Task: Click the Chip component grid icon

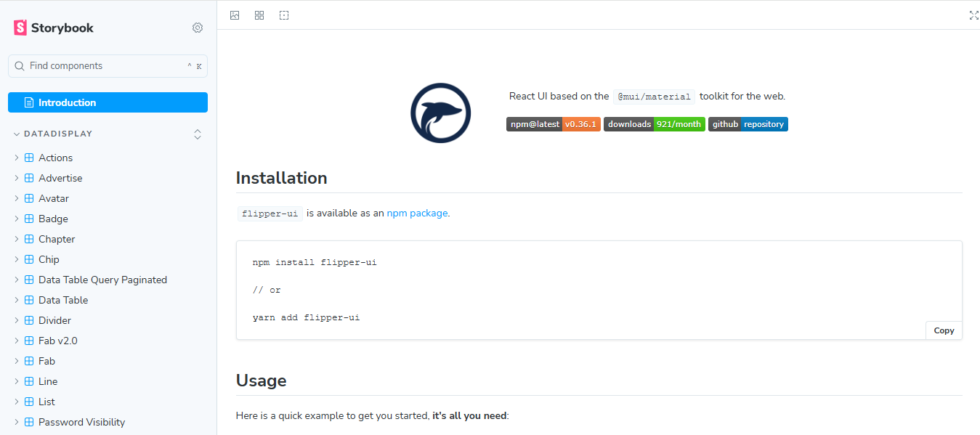Action: pyautogui.click(x=29, y=259)
